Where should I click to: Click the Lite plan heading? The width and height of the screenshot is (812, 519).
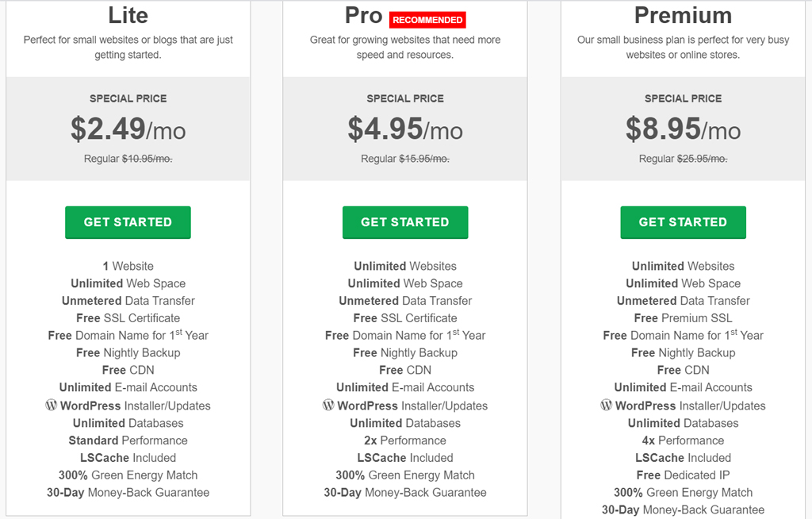click(x=128, y=15)
